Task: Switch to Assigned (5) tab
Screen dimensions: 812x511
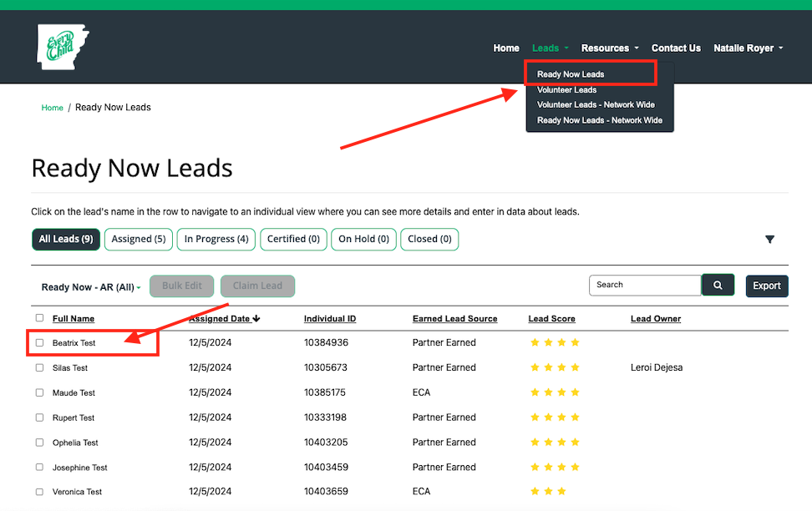Action: 139,239
